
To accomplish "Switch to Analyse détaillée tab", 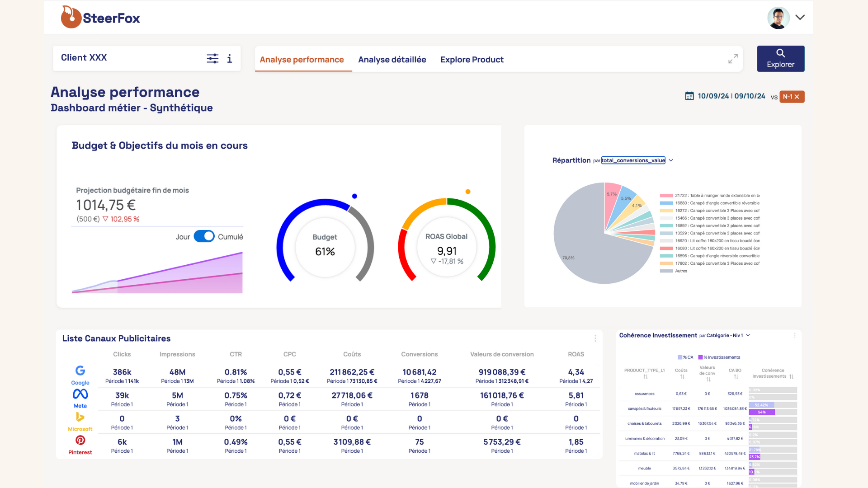I will click(x=392, y=60).
